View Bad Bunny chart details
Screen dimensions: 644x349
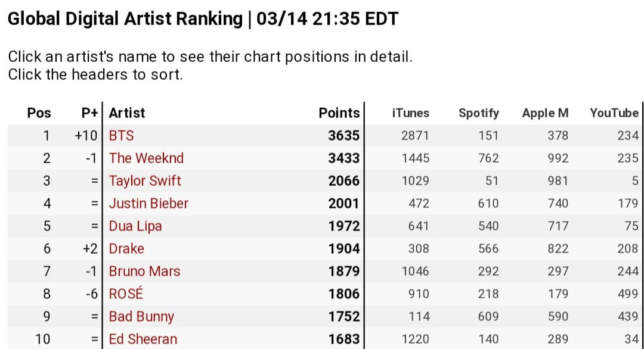(x=141, y=317)
